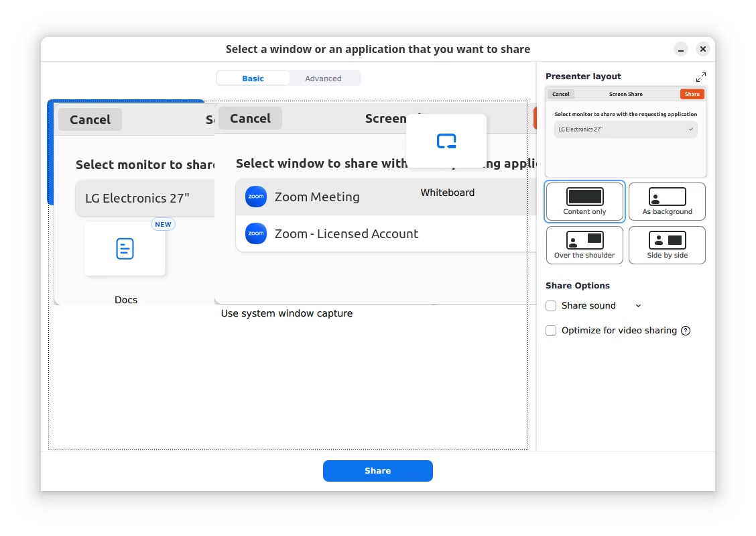
Task: Expand the Share sound options arrow
Action: pyautogui.click(x=638, y=306)
